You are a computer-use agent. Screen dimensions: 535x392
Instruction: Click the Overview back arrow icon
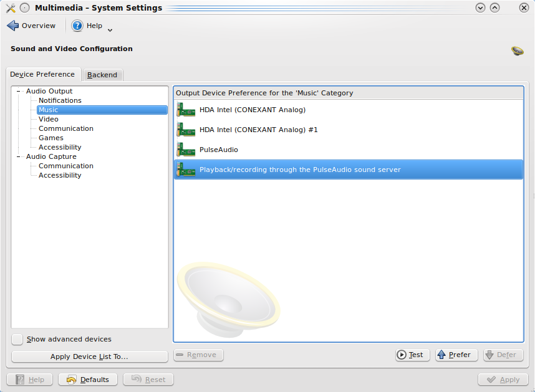(12, 26)
